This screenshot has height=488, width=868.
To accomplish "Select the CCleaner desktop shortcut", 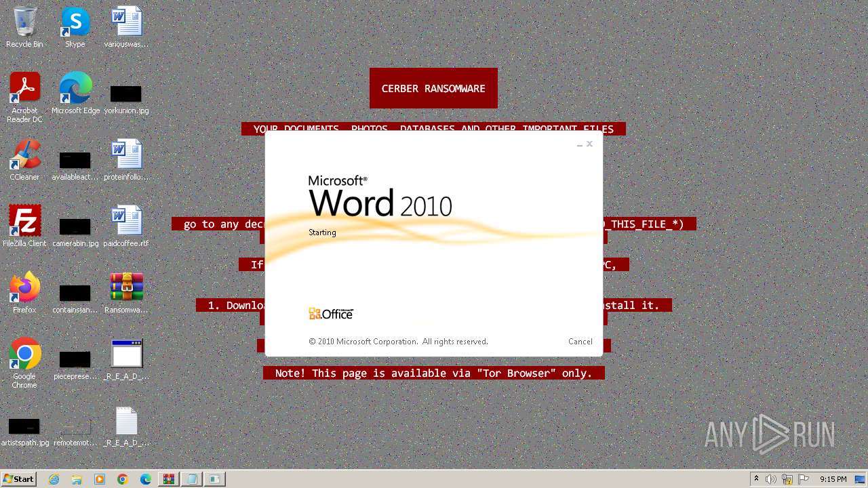I will coord(24,161).
